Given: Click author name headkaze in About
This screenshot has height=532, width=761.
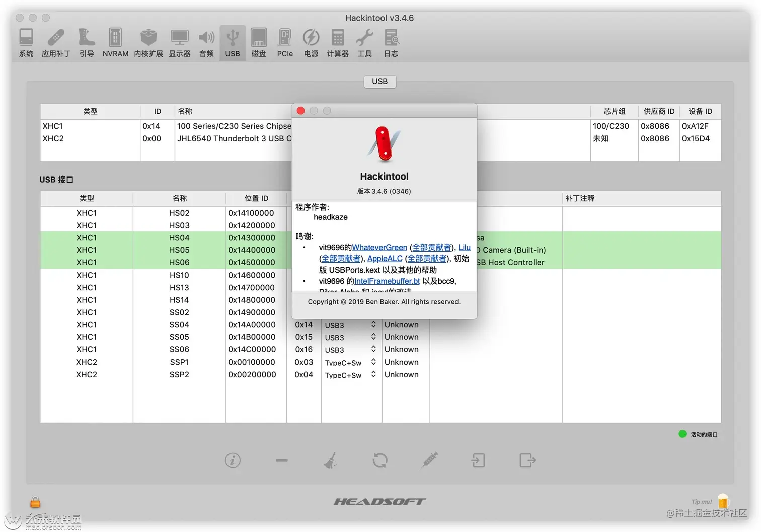Looking at the screenshot, I should pos(331,217).
